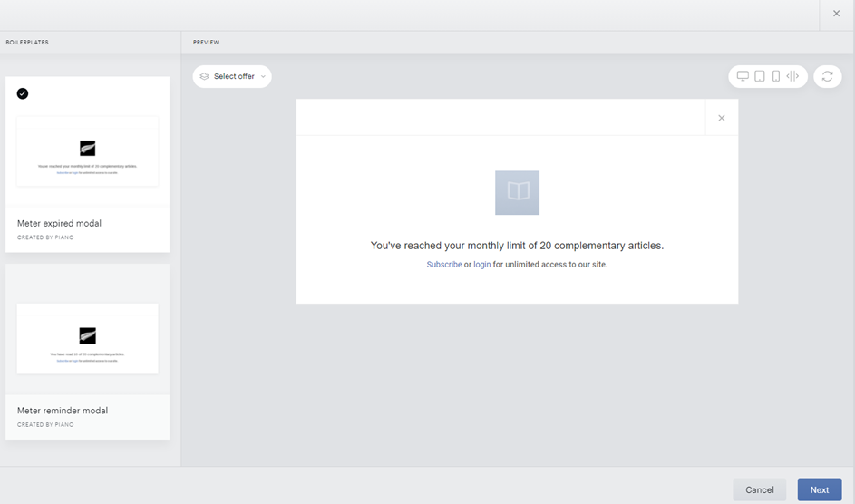This screenshot has width=855, height=504.
Task: Switch preview to desktop view icon
Action: pyautogui.click(x=743, y=76)
